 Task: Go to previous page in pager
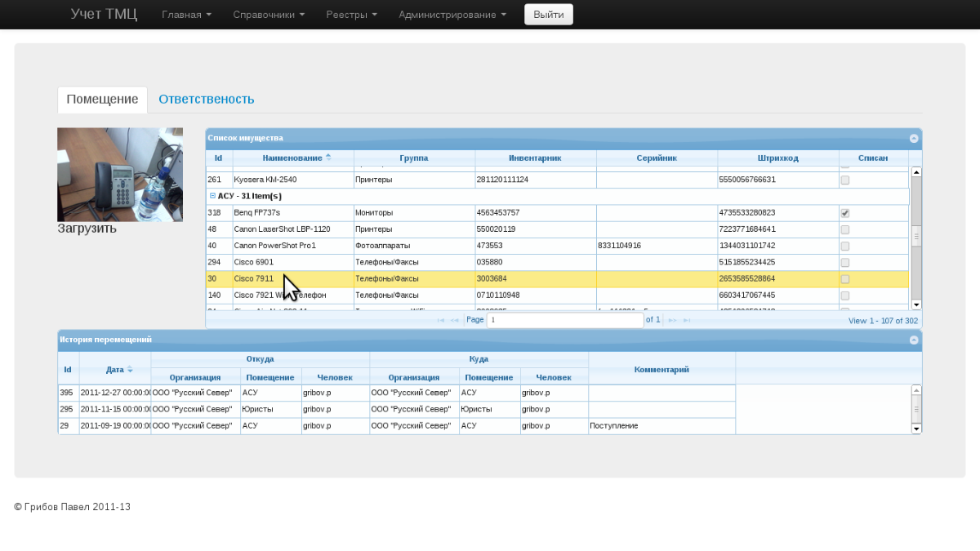point(455,320)
